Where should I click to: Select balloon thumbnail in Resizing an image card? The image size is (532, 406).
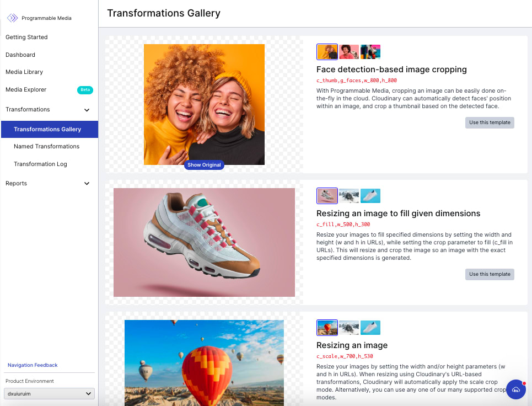click(x=327, y=328)
